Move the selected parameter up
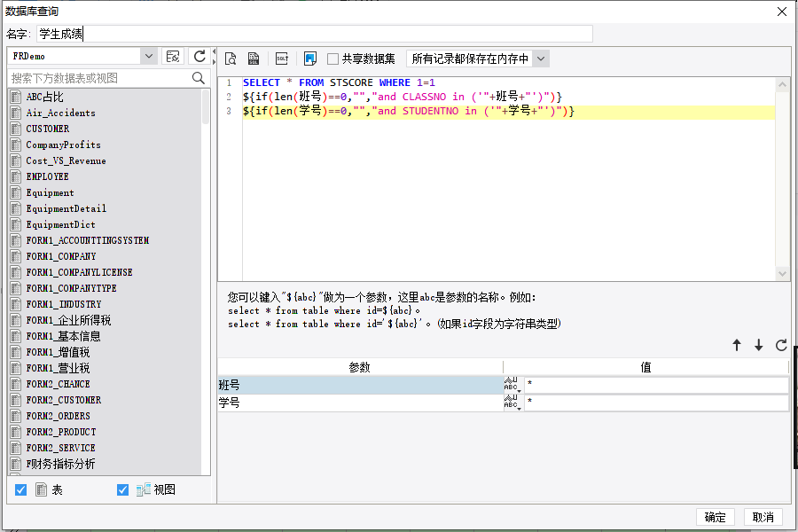 click(x=737, y=346)
